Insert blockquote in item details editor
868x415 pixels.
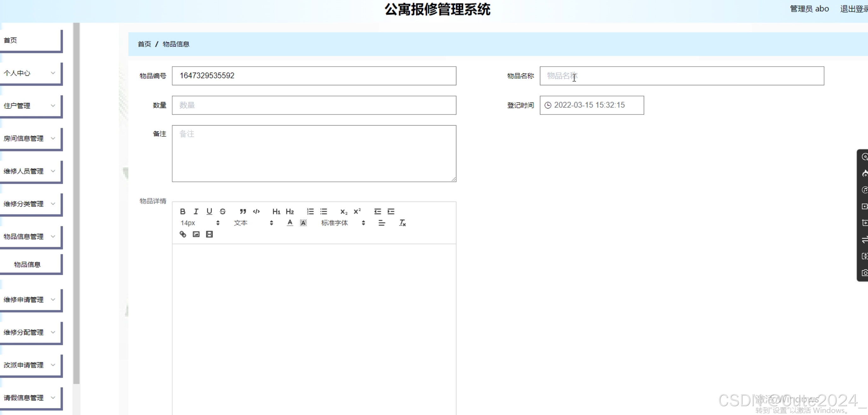tap(243, 211)
